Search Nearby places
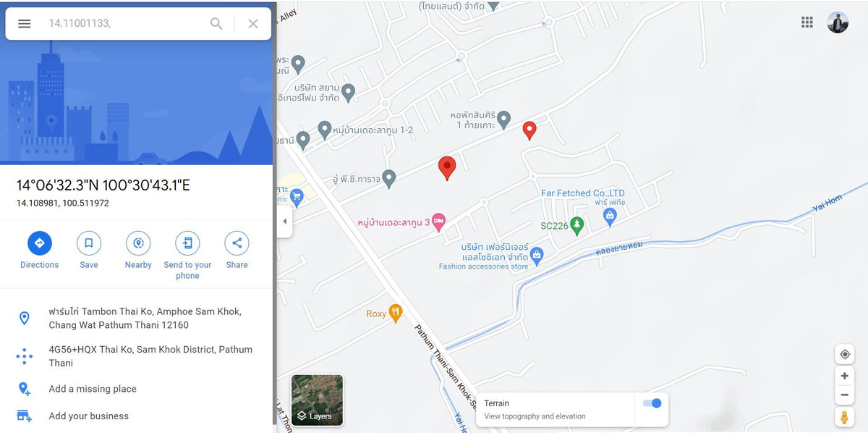 138,243
